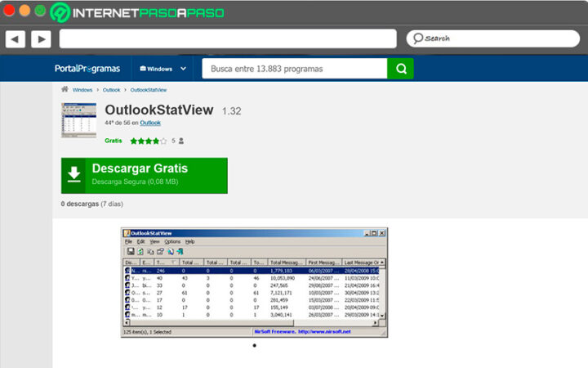
Task: Open the Options menu in OutlookStatView
Action: point(172,242)
